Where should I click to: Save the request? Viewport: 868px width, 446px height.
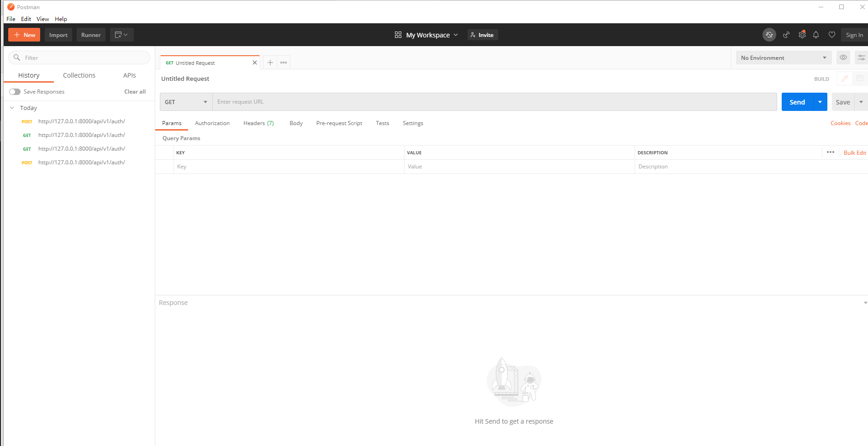tap(843, 102)
